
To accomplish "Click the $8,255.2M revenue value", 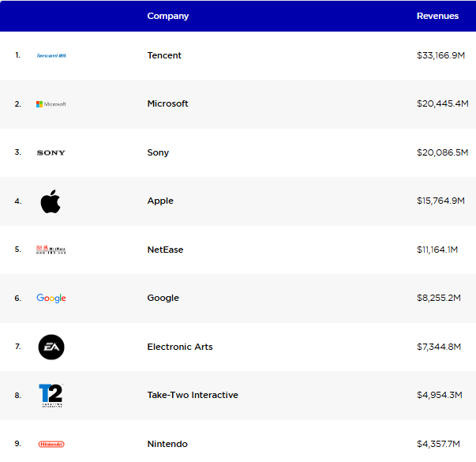I will 439,298.
